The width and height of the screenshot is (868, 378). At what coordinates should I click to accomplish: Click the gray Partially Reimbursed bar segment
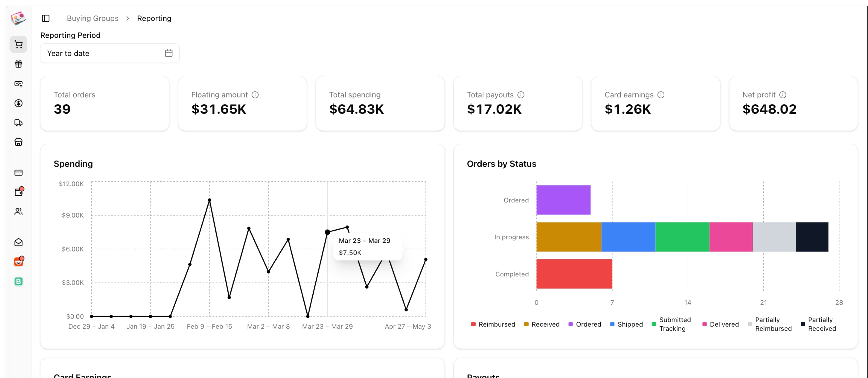point(774,237)
